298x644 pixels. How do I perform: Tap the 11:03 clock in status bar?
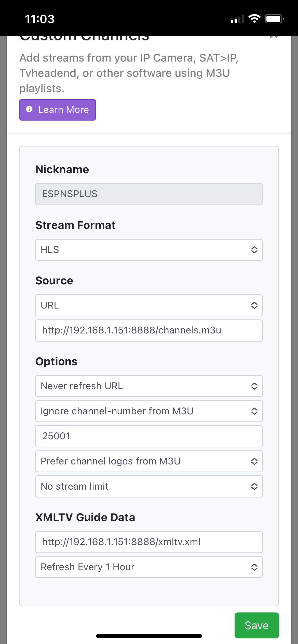40,19
